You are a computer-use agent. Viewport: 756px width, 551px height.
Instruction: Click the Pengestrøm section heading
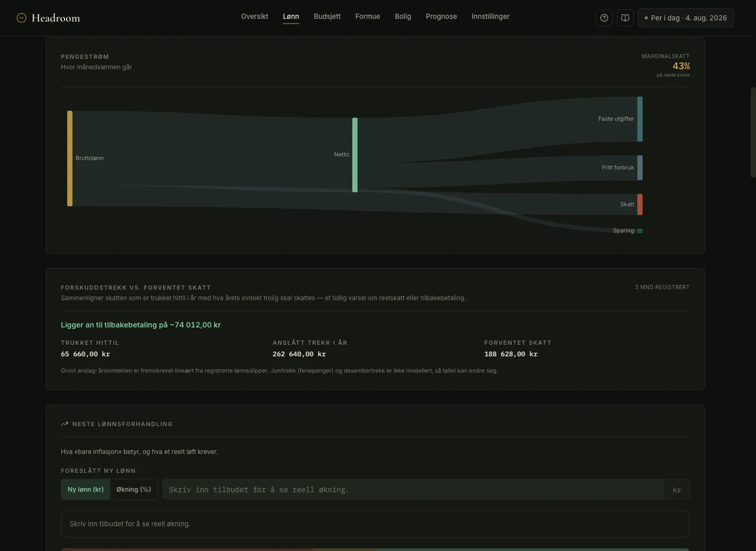pyautogui.click(x=85, y=57)
